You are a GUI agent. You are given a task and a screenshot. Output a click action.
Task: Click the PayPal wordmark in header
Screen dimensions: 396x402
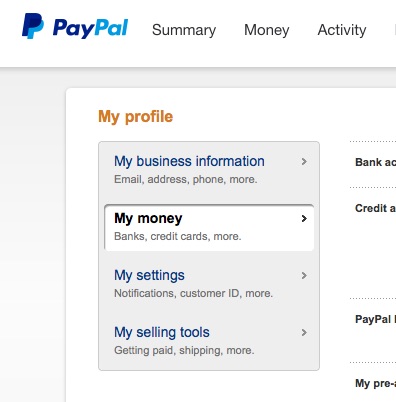click(90, 28)
